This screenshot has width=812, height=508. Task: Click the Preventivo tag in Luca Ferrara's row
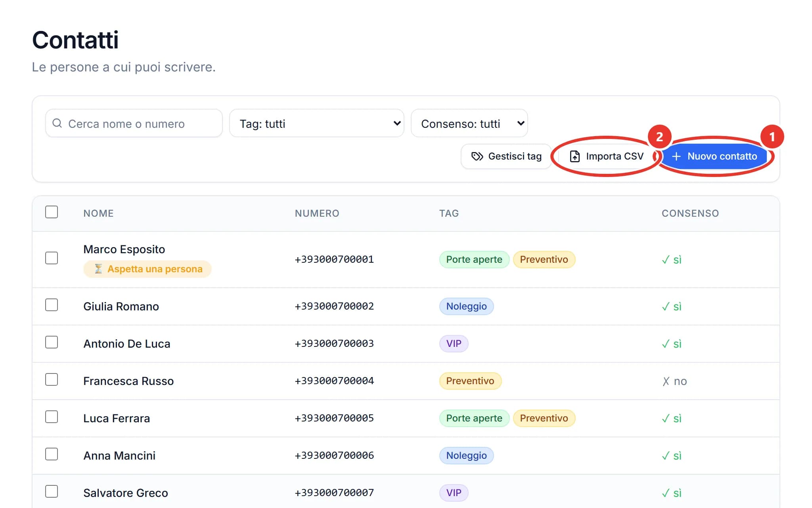pyautogui.click(x=544, y=418)
